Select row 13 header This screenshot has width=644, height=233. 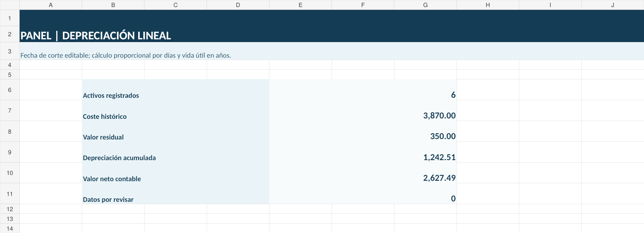point(10,219)
